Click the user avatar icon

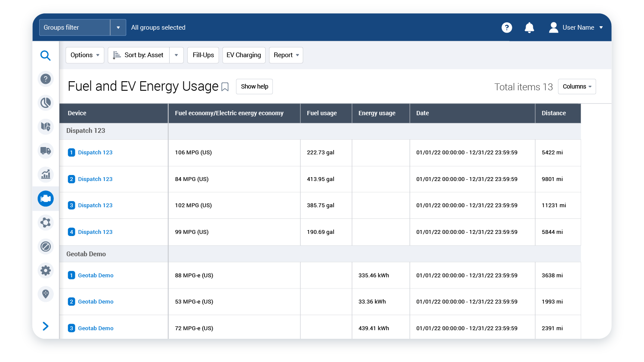pos(554,28)
